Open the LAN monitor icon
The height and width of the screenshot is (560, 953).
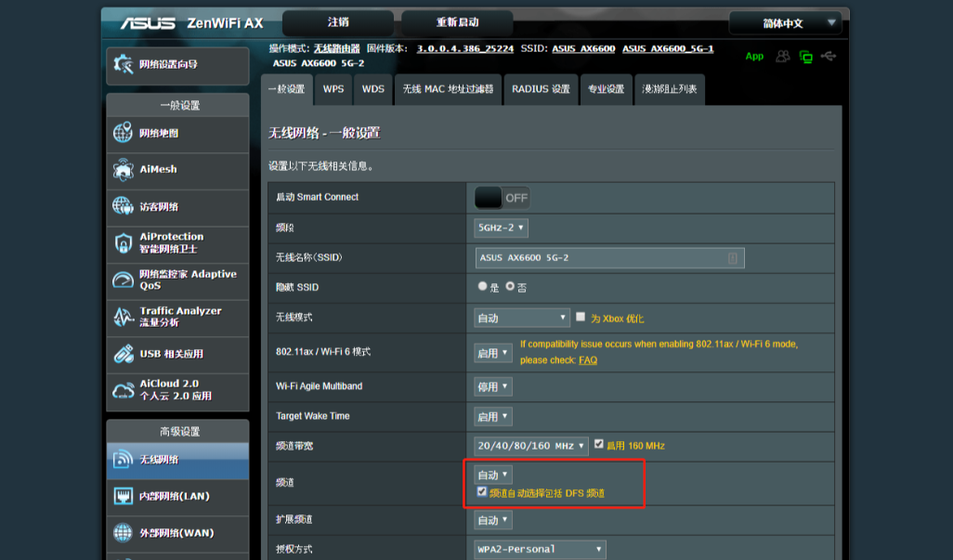point(123,496)
